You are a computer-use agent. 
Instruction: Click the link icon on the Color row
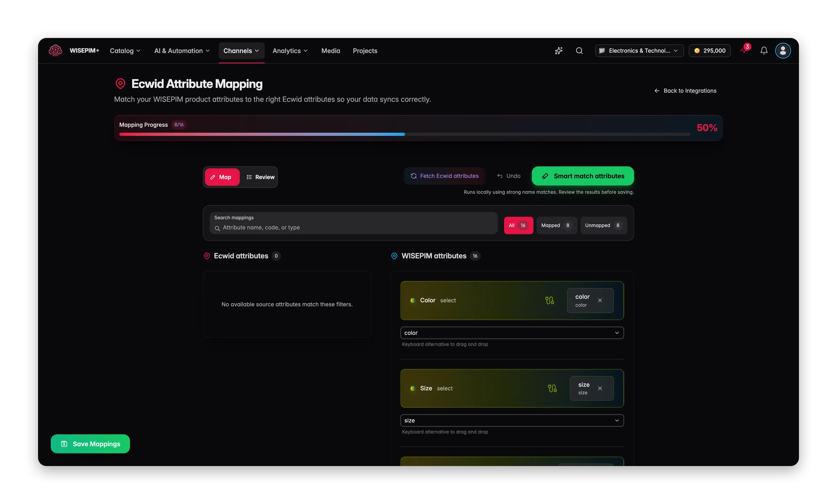point(550,300)
